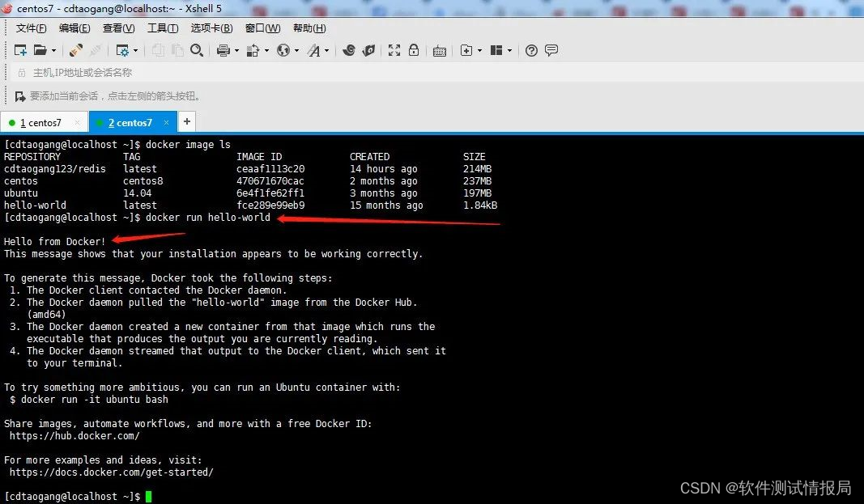Close the 1 centos7 tab
The width and height of the screenshot is (864, 504).
click(x=78, y=123)
